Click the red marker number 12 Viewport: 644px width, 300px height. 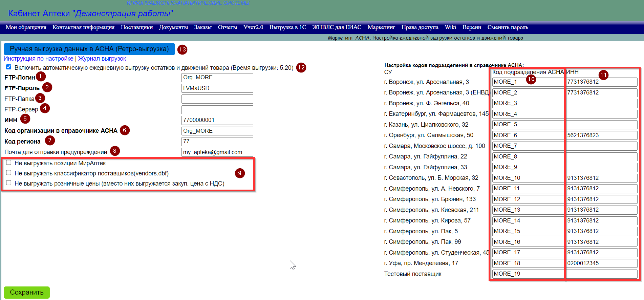pyautogui.click(x=301, y=67)
